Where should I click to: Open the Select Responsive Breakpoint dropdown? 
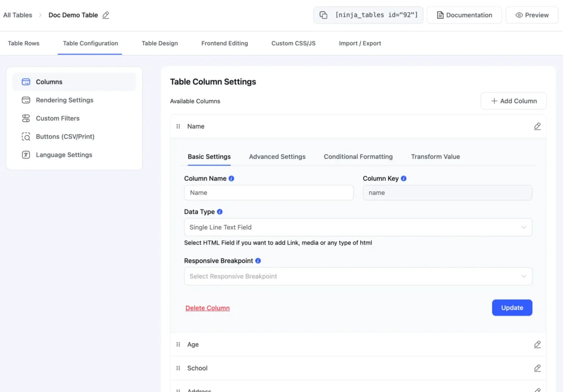pos(358,277)
